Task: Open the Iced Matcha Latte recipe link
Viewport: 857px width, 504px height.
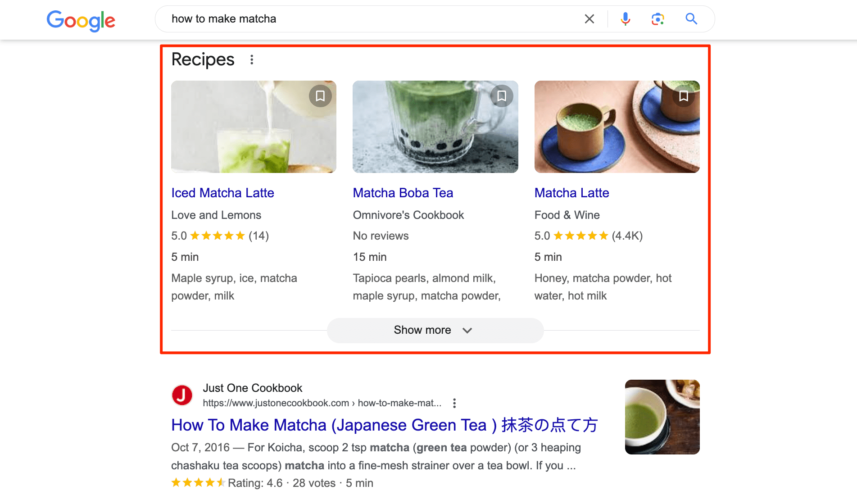Action: click(222, 193)
